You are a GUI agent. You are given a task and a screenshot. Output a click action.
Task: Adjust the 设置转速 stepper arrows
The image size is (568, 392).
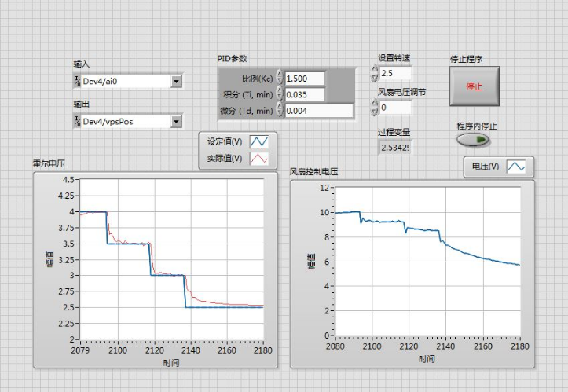pyautogui.click(x=374, y=73)
